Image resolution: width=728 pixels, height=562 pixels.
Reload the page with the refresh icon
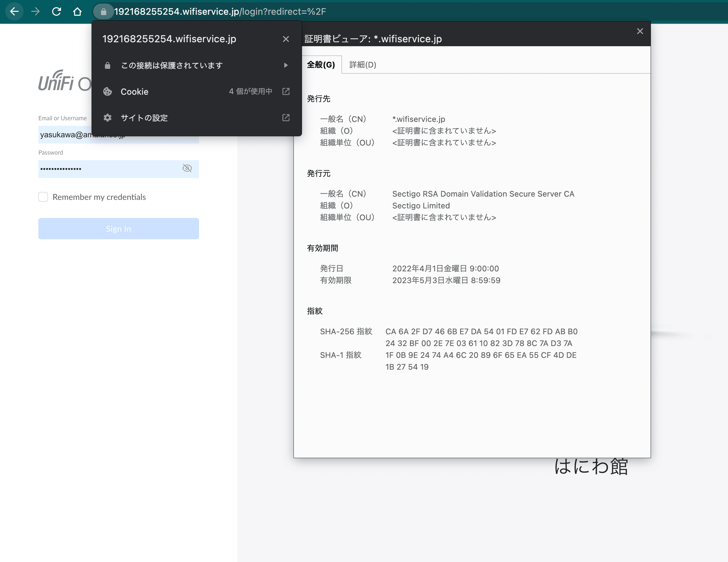pyautogui.click(x=56, y=12)
